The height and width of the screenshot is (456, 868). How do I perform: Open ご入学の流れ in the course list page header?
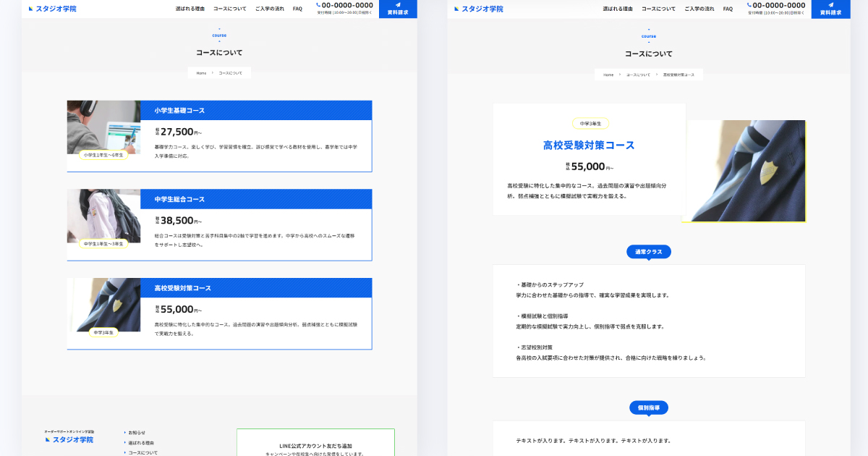click(x=270, y=9)
